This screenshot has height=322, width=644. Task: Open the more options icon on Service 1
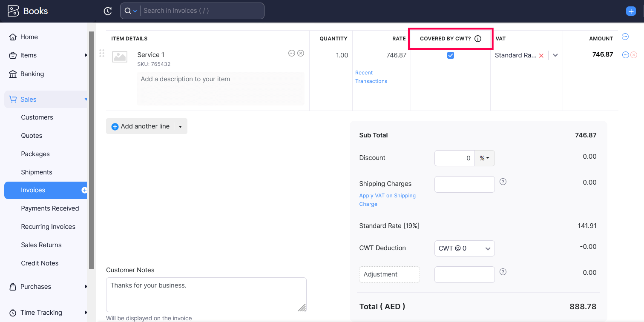pyautogui.click(x=292, y=53)
